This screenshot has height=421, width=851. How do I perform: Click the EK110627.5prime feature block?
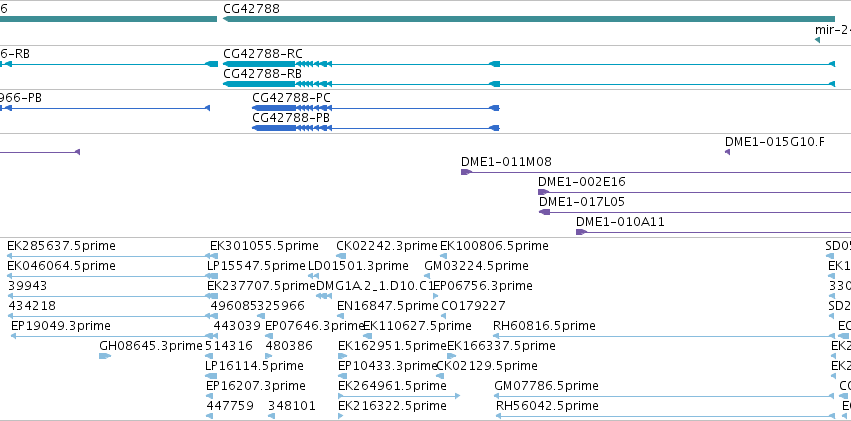click(367, 336)
